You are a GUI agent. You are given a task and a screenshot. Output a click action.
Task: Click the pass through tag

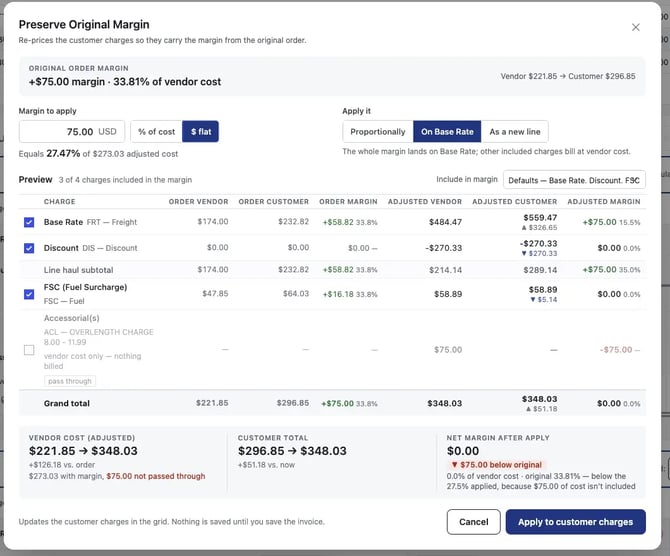[70, 381]
